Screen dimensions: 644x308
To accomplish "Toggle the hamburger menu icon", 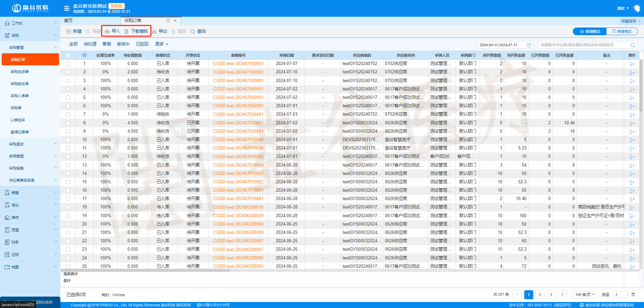I will click(x=67, y=8).
